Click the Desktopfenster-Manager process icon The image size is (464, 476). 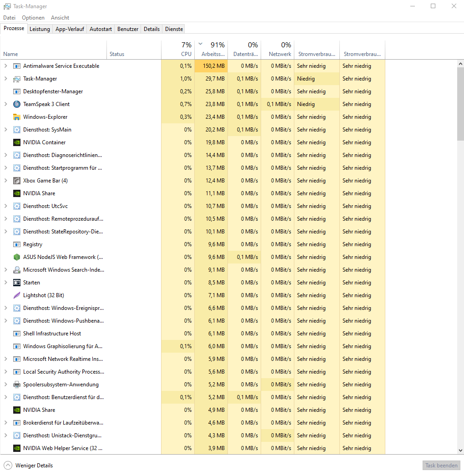(17, 91)
